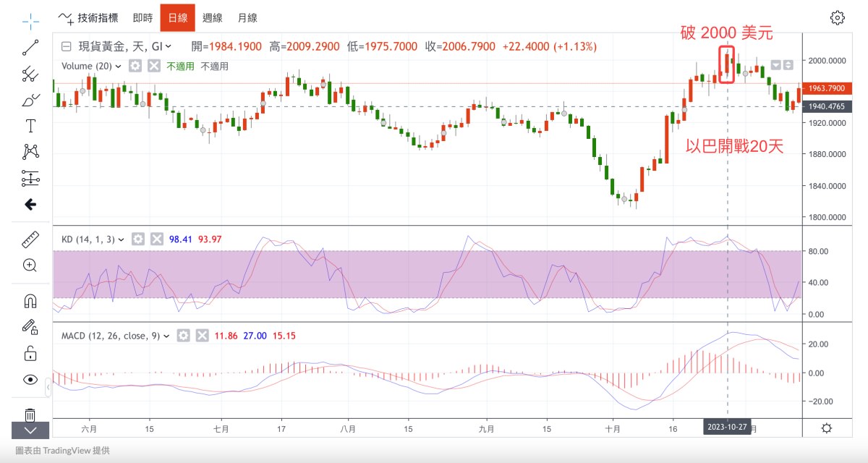Open time axis settings gear at bottom right
The width and height of the screenshot is (868, 463).
(x=827, y=428)
